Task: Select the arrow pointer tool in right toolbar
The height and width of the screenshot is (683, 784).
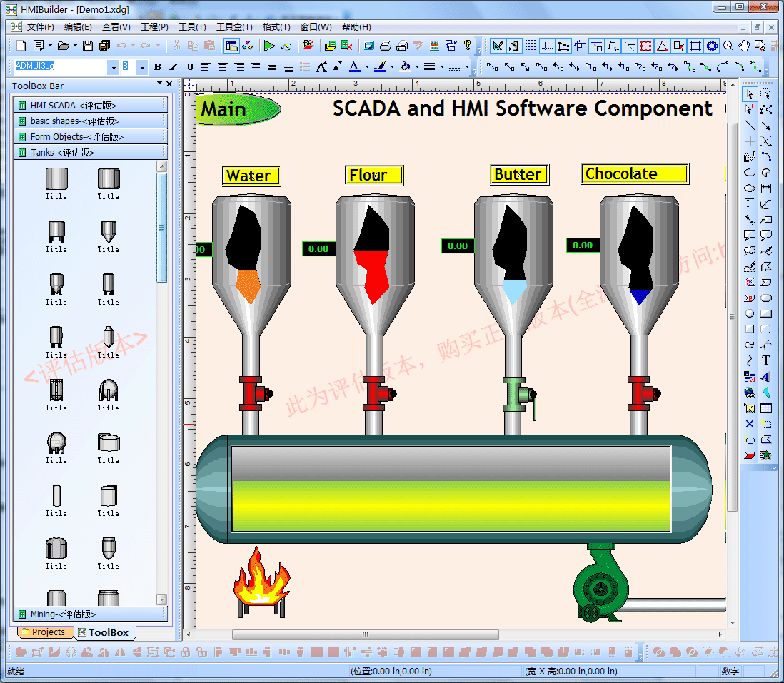Action: tap(749, 95)
